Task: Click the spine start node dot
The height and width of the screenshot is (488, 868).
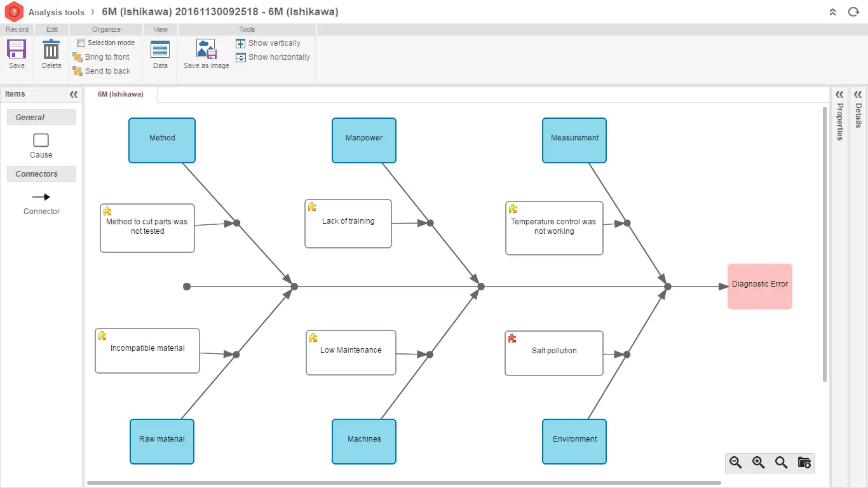Action: (x=187, y=287)
